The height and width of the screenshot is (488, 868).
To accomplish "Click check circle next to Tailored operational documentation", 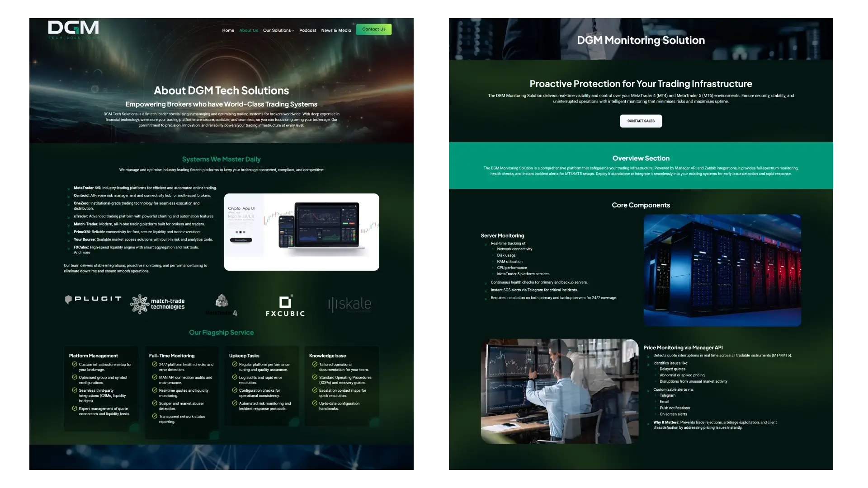I will pyautogui.click(x=315, y=364).
